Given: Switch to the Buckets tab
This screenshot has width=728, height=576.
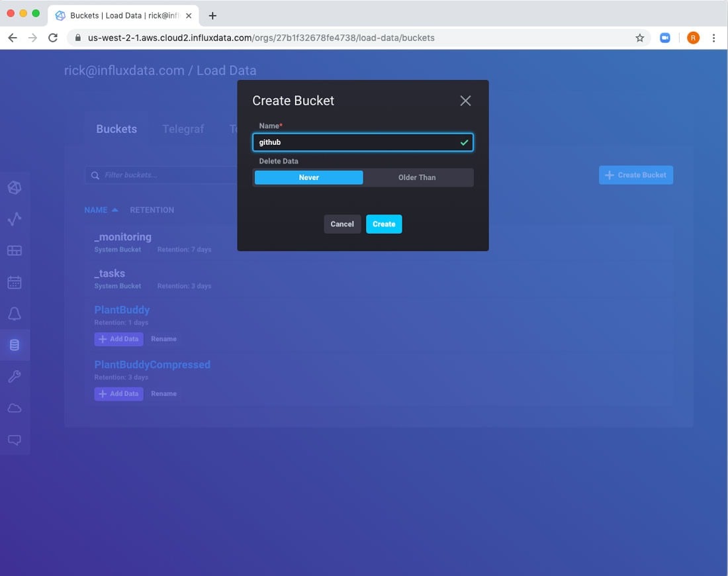Looking at the screenshot, I should (x=116, y=129).
